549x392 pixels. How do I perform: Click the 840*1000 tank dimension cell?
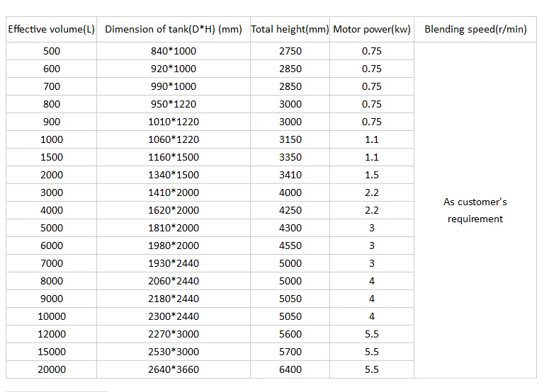174,51
